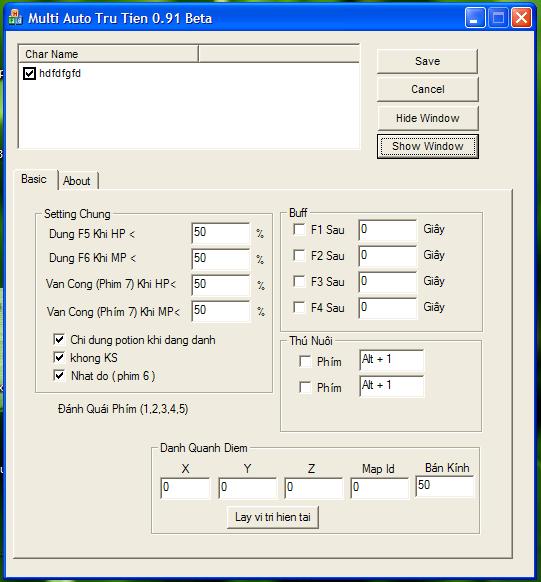Select the Basic tab
Screen dimensions: 541x582
pyautogui.click(x=34, y=179)
